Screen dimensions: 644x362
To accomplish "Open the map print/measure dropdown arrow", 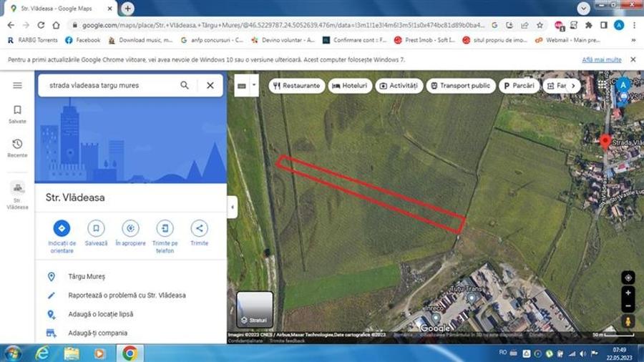I will (x=254, y=85).
